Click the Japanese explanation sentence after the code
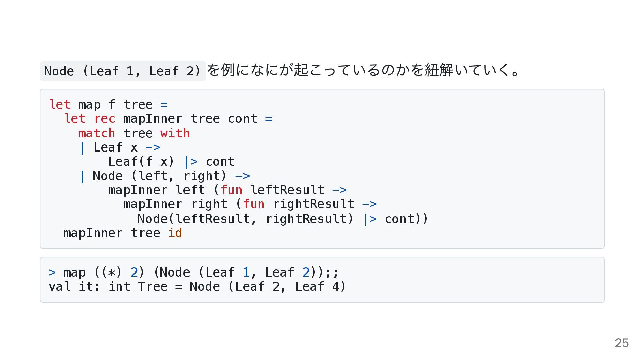The image size is (644, 362). tap(364, 70)
